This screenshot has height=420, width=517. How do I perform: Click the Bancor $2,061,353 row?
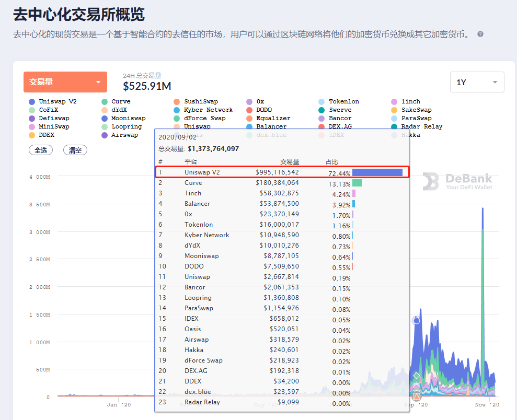click(282, 287)
